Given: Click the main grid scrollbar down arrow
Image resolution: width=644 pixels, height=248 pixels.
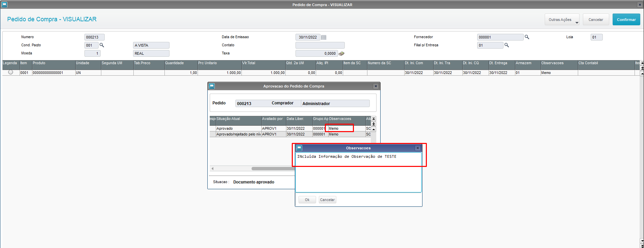Looking at the screenshot, I should point(642,241).
